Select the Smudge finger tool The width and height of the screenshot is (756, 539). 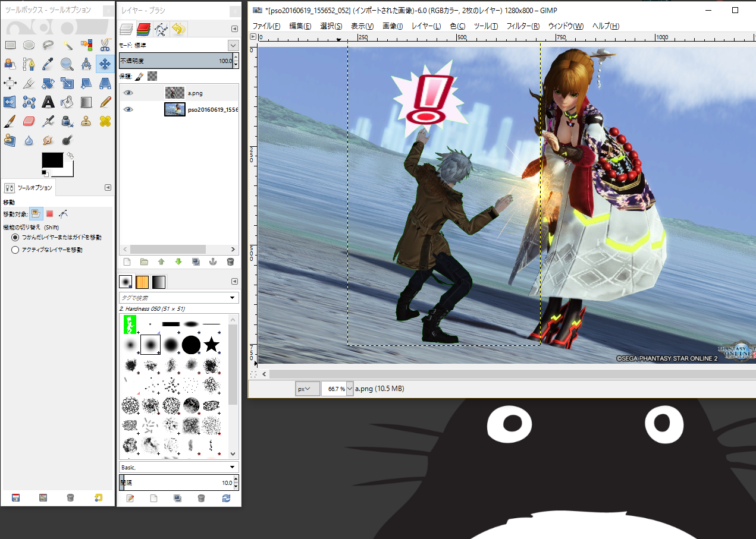pyautogui.click(x=48, y=140)
